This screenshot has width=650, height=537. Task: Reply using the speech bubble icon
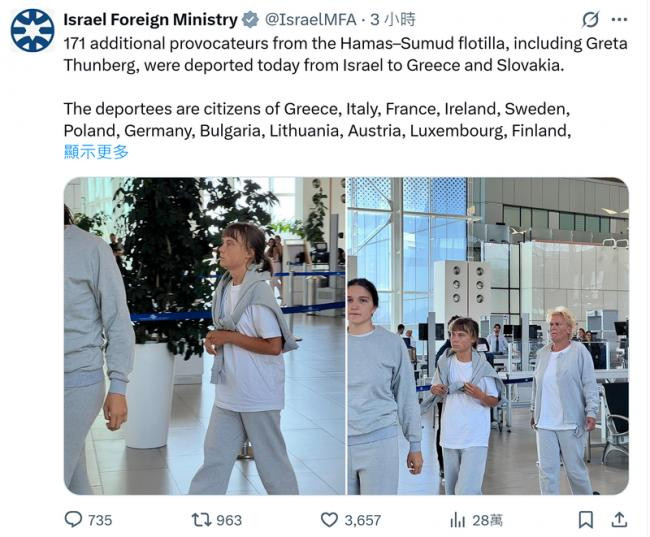pyautogui.click(x=73, y=519)
